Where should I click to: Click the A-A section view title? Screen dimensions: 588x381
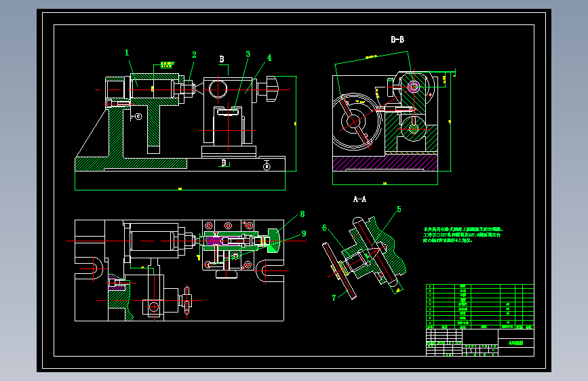(359, 199)
